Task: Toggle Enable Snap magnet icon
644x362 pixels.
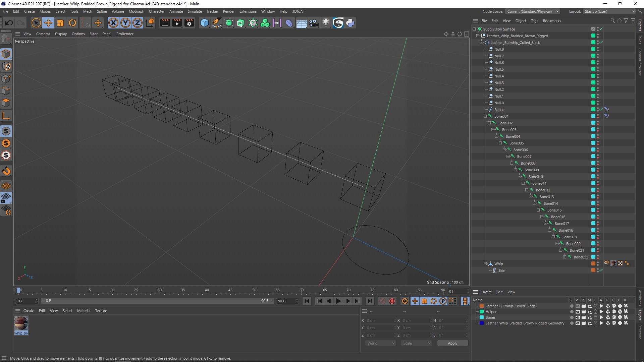Action: 6,171
